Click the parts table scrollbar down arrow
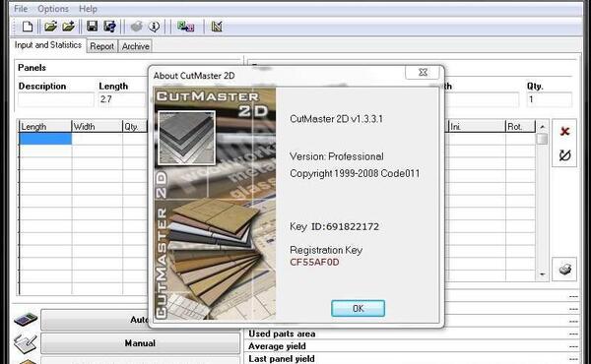Screen dimensions: 591x364 click(x=542, y=274)
